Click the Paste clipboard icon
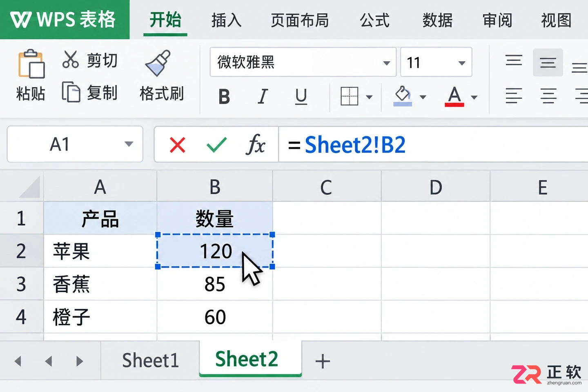 pos(31,64)
